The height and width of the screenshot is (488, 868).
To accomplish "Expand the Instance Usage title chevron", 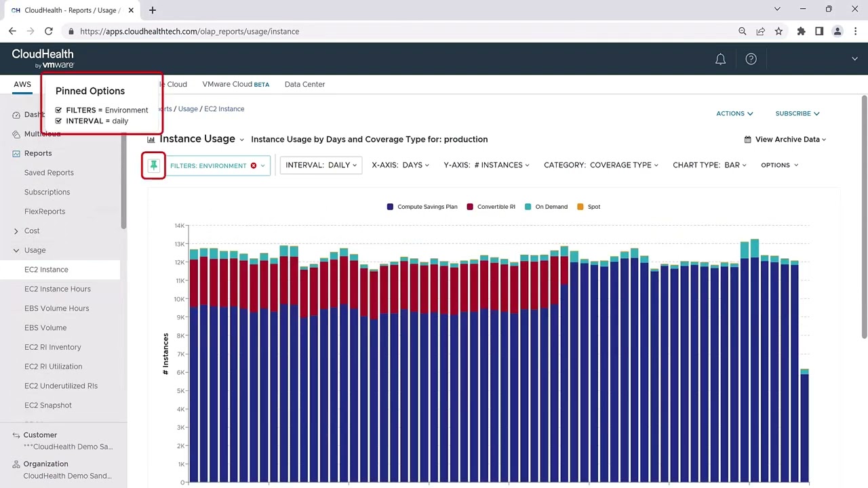I will coord(241,140).
